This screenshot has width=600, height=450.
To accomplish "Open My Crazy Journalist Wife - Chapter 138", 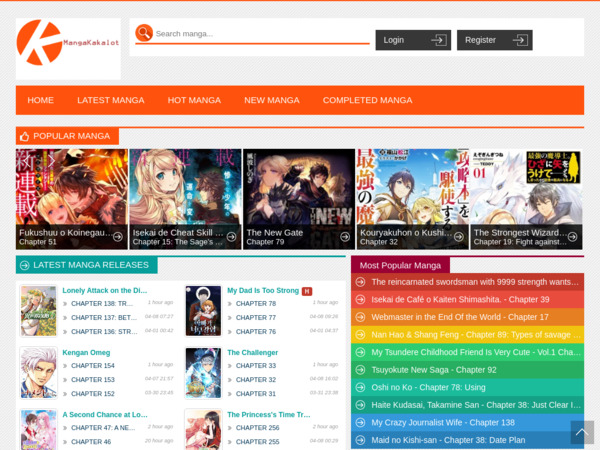I will (443, 423).
